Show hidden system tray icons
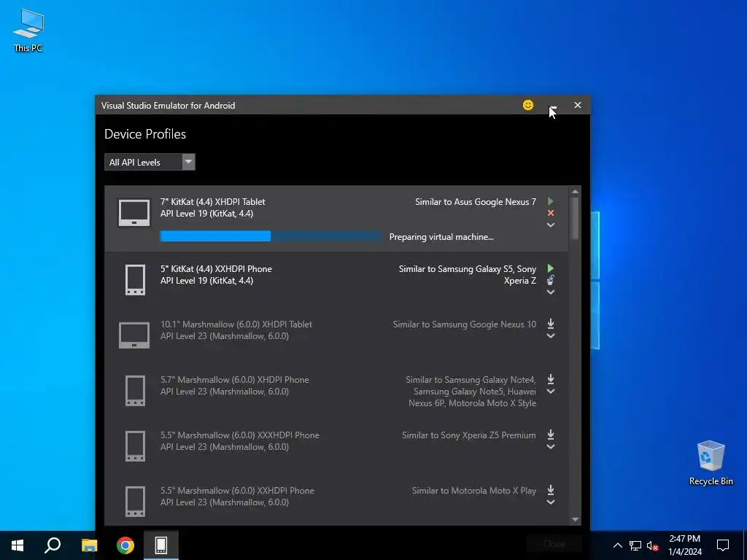747x560 pixels. (617, 545)
